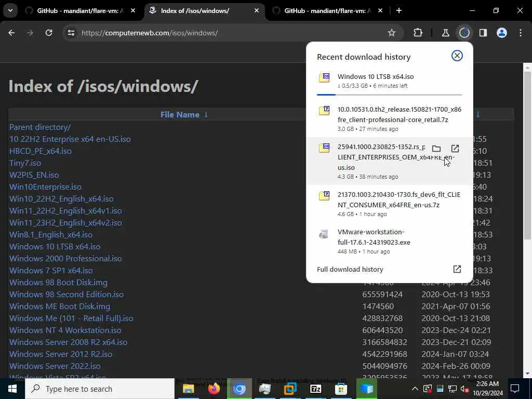Sort by File Name column header

[180, 115]
